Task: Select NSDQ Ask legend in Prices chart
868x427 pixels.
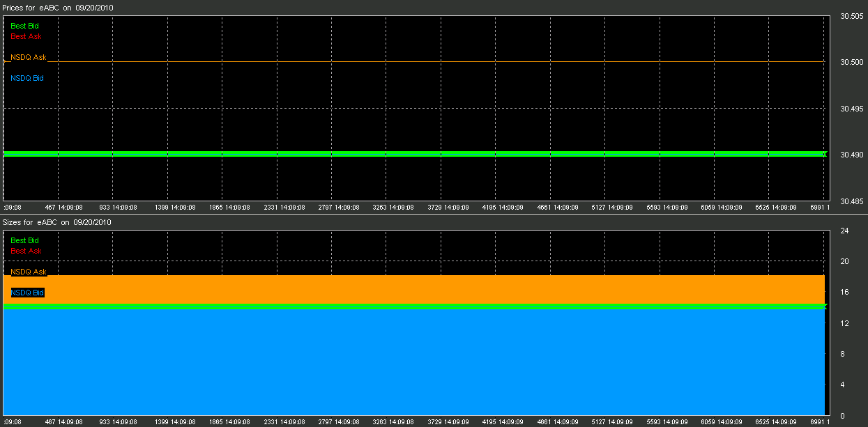Action: (29, 57)
